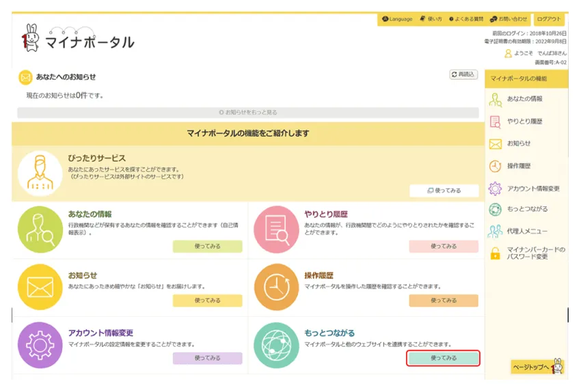The height and width of the screenshot is (392, 581).
Task: Click 現在のお知らせは0件です text
Action: click(x=64, y=96)
